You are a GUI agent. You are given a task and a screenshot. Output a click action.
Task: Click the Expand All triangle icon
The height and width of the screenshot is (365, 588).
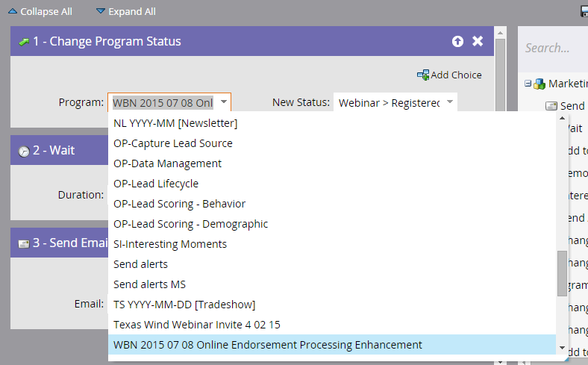[101, 12]
